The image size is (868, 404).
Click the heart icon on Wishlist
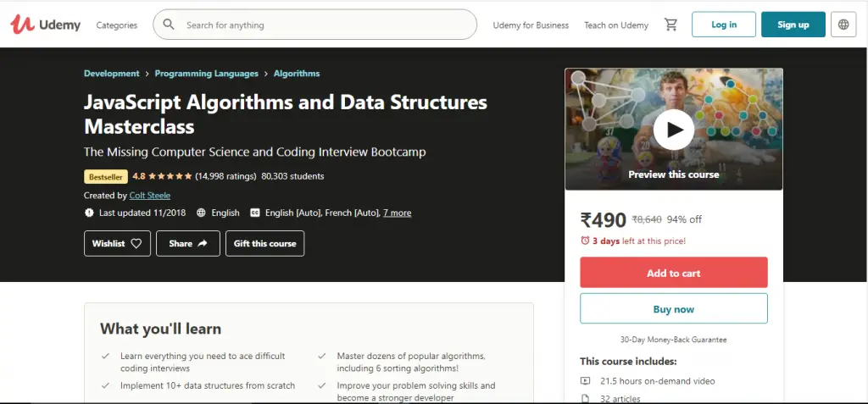[x=137, y=244]
